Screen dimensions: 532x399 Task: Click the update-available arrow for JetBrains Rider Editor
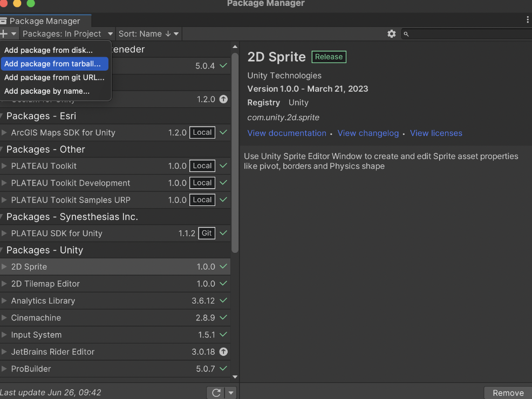(x=223, y=352)
